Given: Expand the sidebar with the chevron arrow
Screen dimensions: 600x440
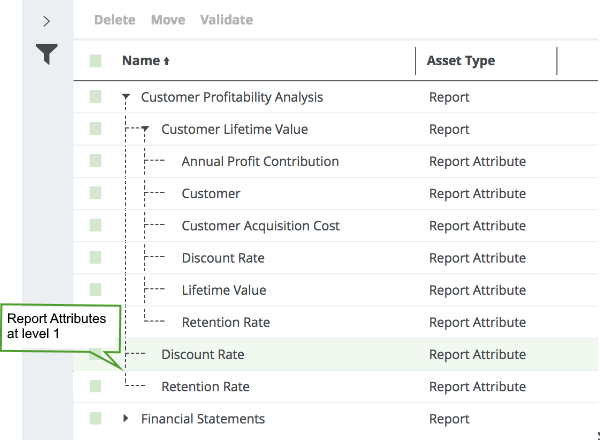Looking at the screenshot, I should tap(47, 20).
